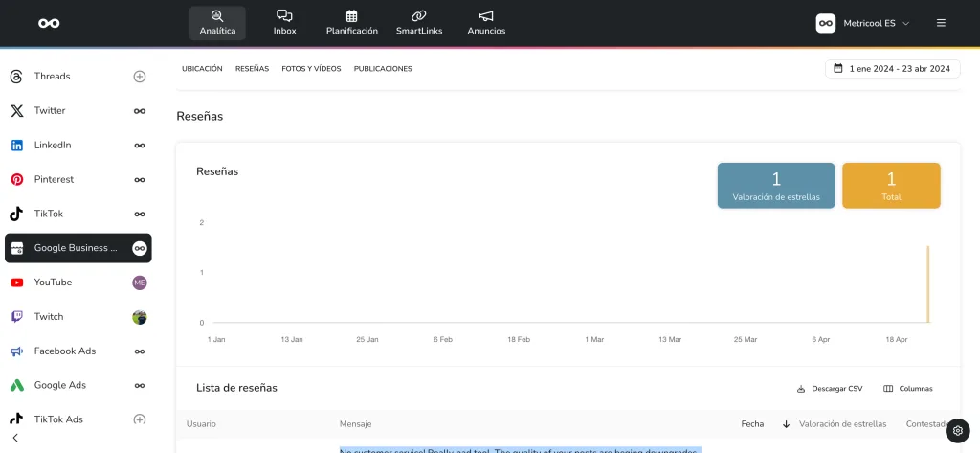
Task: Select Twitch in the sidebar
Action: click(78, 317)
